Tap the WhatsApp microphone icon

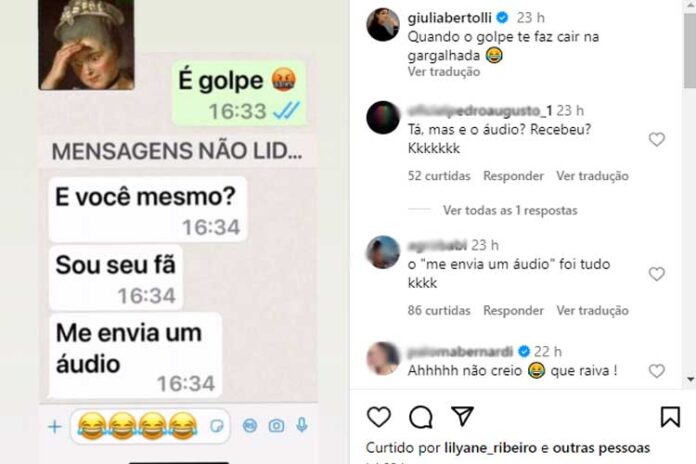(302, 425)
